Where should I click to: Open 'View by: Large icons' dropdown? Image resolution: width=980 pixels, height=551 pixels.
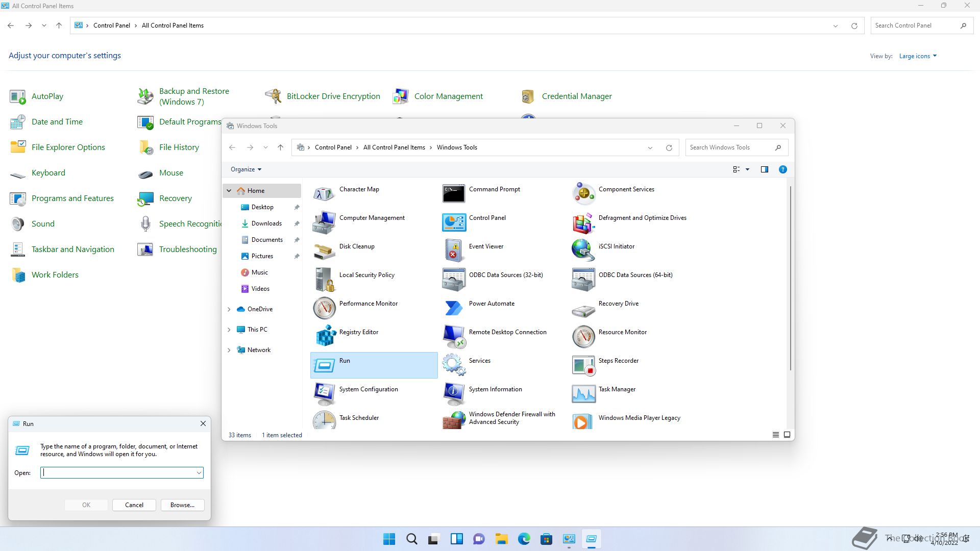(918, 56)
